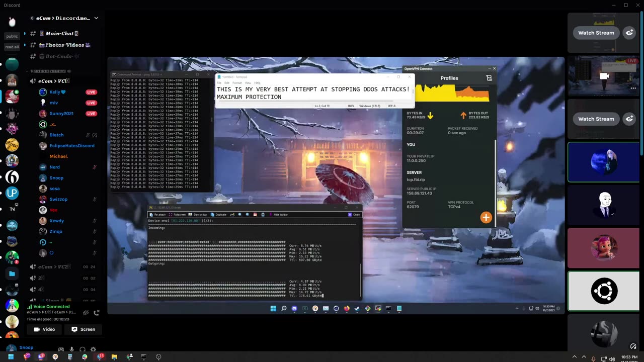The image size is (644, 362).
Task: Click the Duplicate button in terminal toolbar
Action: 219,215
